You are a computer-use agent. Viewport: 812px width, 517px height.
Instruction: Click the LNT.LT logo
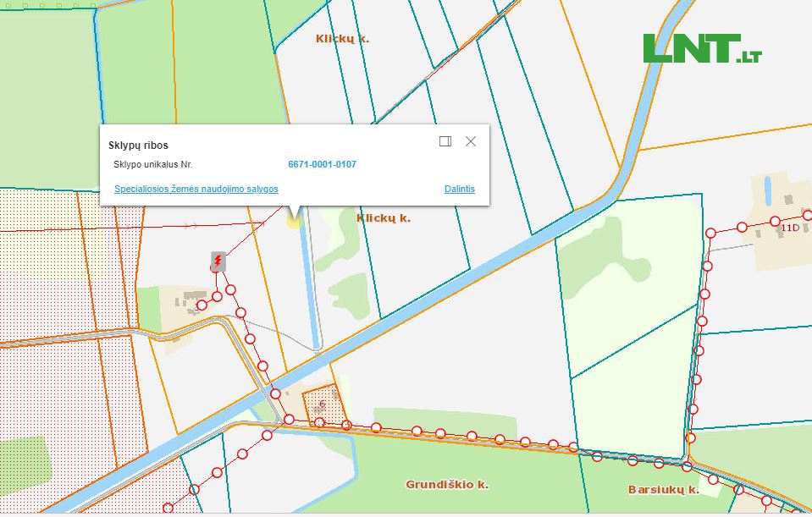702,48
